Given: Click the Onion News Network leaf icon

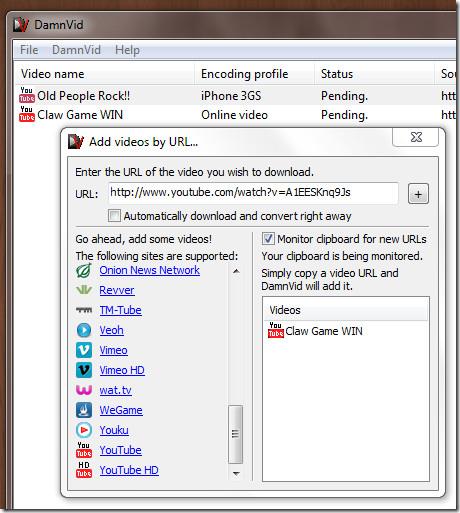Looking at the screenshot, I should (83, 271).
